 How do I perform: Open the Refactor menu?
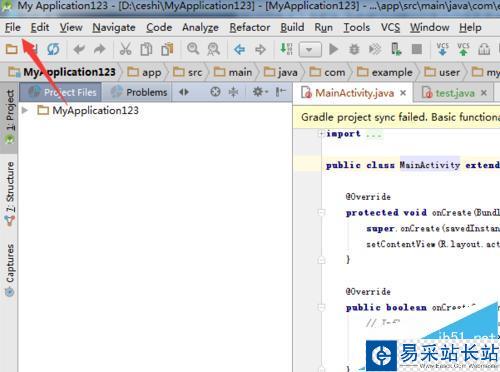pos(250,27)
